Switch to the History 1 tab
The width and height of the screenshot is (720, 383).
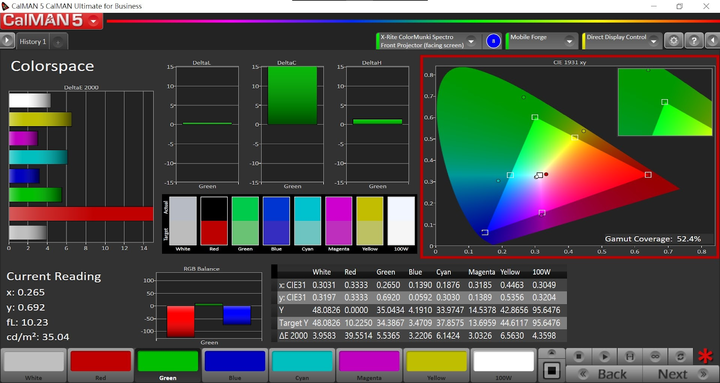33,42
